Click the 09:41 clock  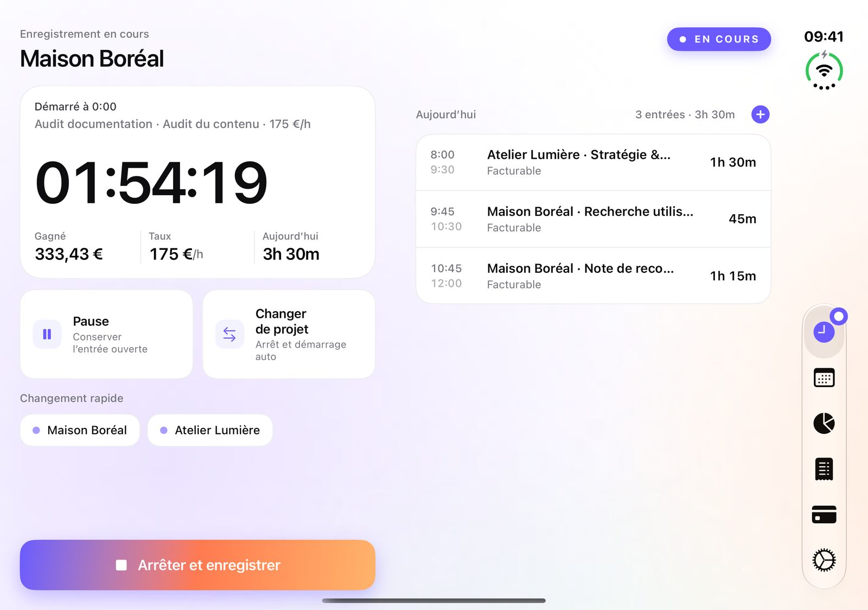pyautogui.click(x=824, y=36)
